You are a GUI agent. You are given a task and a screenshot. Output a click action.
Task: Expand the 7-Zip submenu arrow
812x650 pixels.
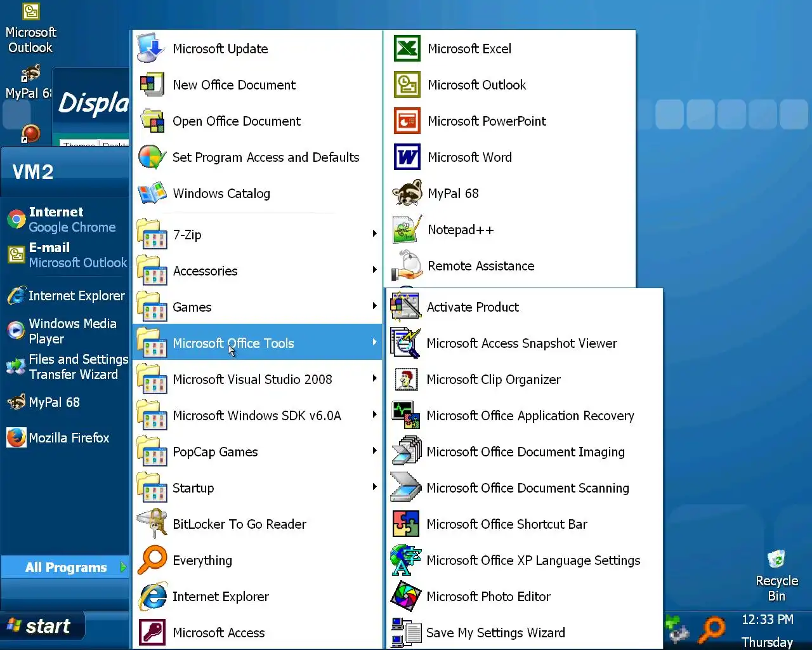374,234
